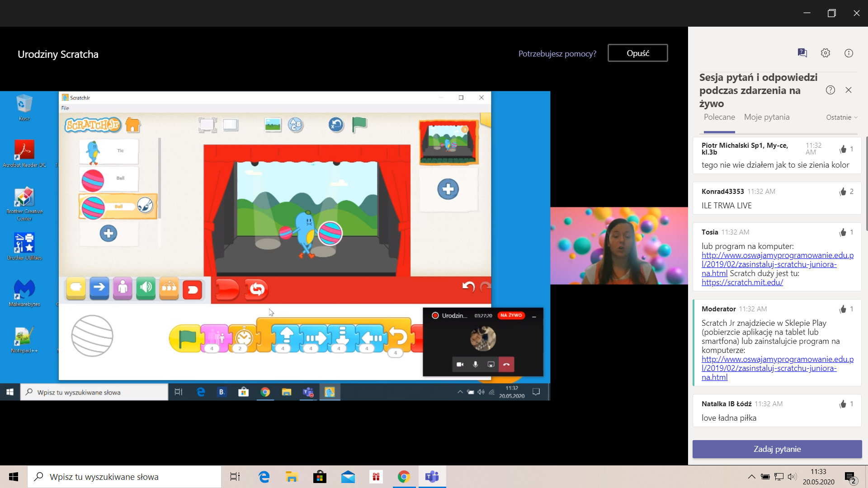Expand the Ostatnie sort dropdown
The width and height of the screenshot is (868, 488).
(x=842, y=117)
